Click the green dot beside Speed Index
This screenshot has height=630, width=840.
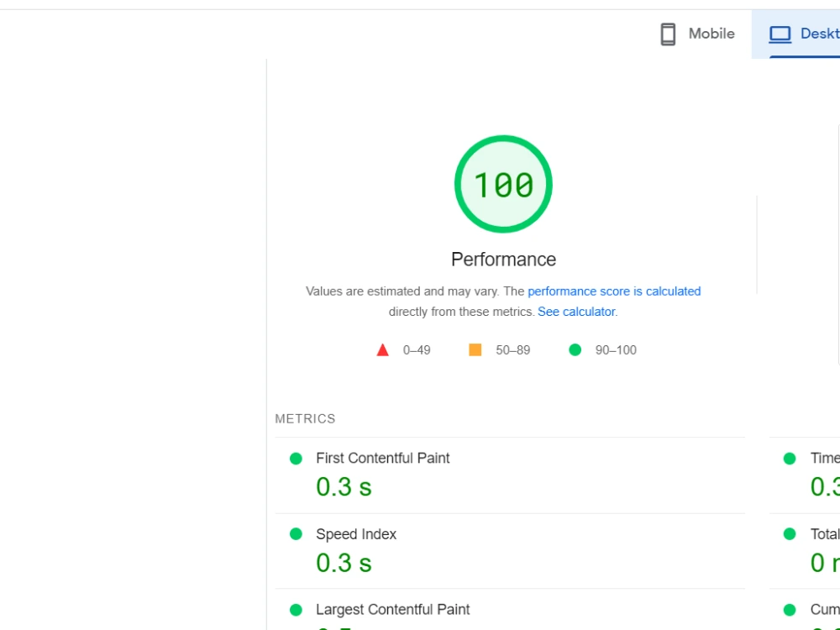296,534
